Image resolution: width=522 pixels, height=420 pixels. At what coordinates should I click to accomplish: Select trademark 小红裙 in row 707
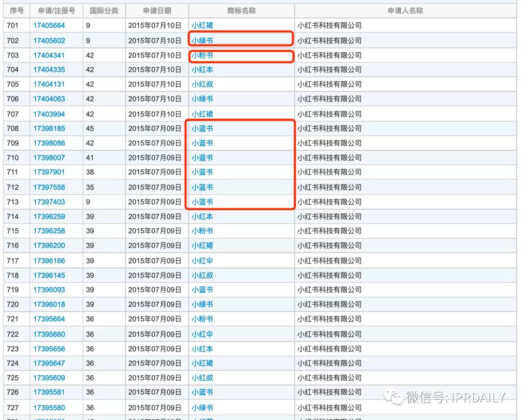202,114
